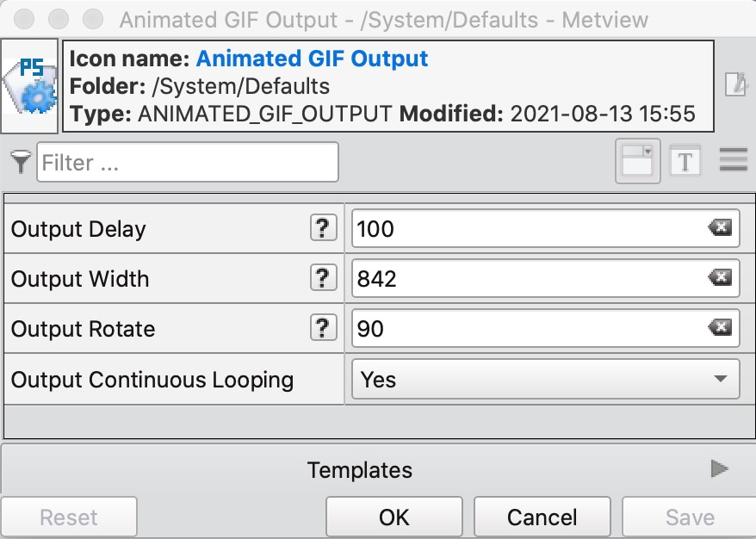Viewport: 756px width, 539px height.
Task: Clear the Output Rotate value
Action: click(x=720, y=328)
